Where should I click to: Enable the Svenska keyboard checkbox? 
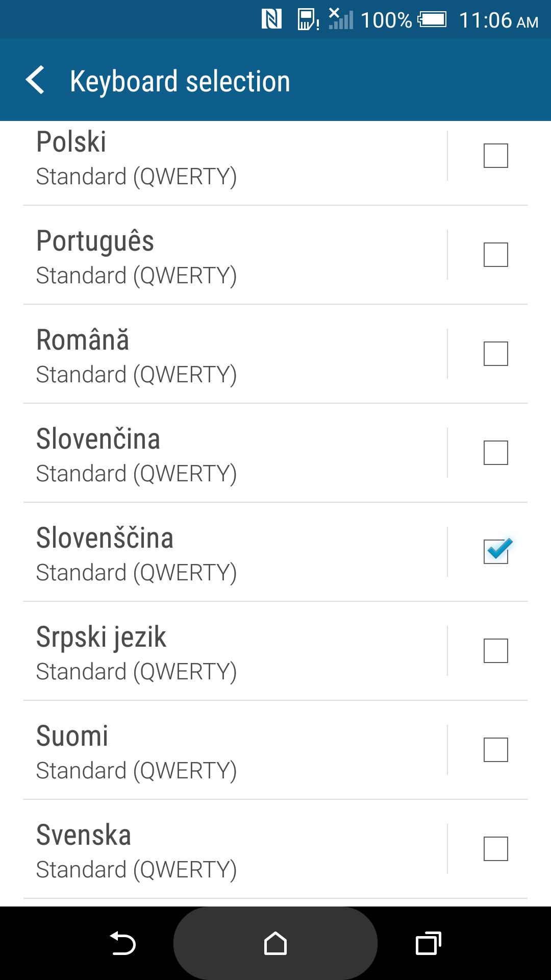496,849
